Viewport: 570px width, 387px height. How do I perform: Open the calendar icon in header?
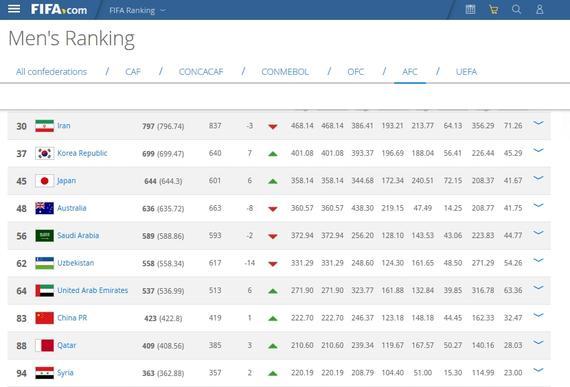(x=470, y=9)
